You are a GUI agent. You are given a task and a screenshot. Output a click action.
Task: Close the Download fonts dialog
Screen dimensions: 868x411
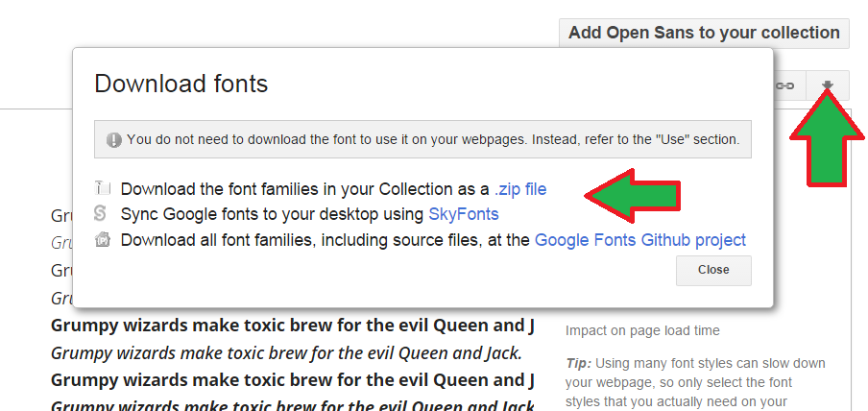click(x=712, y=270)
